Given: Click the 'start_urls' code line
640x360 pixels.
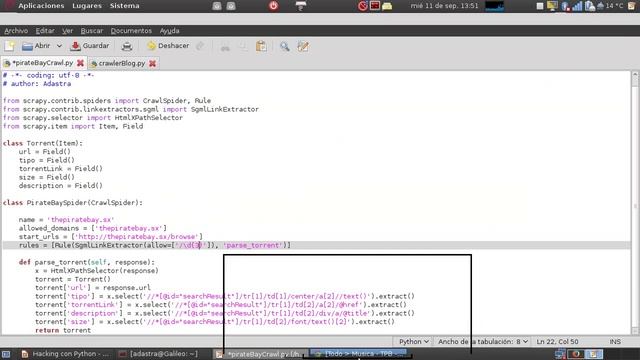Looking at the screenshot, I should [x=111, y=237].
